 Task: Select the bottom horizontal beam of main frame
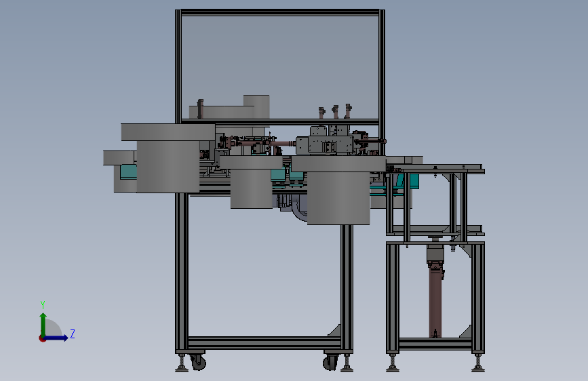(x=264, y=343)
